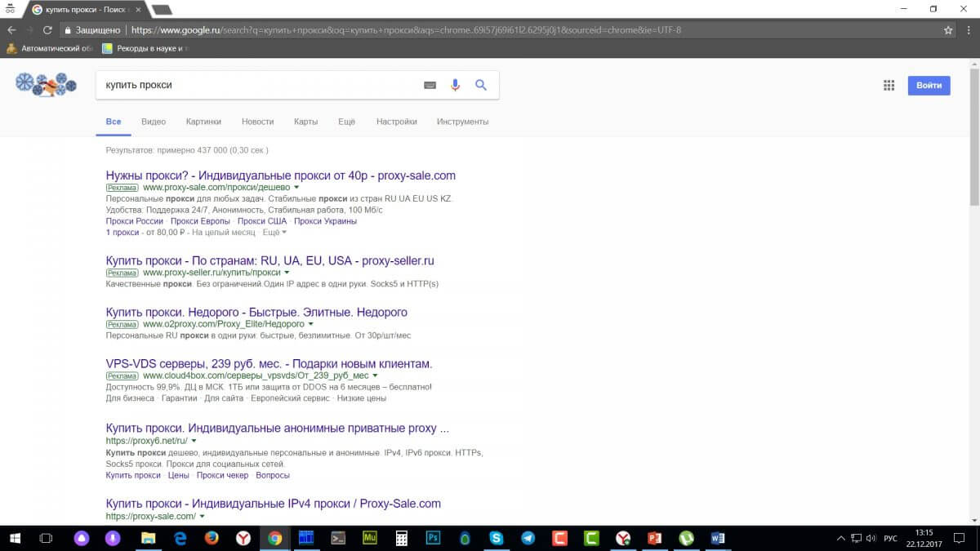Viewport: 980px width, 551px height.
Task: Open dropdown arrow beside cloud4box.com ad URL
Action: pyautogui.click(x=375, y=375)
